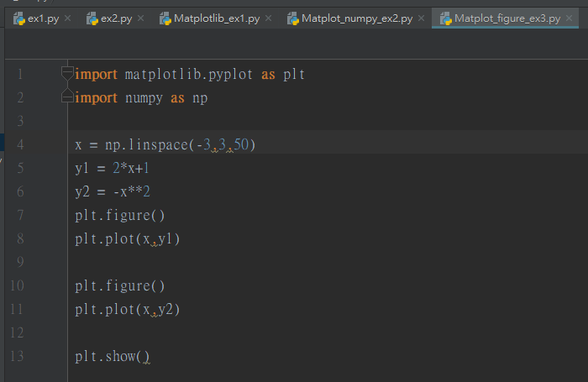Click the Python icon on Matplotlib_ex1.py tab
The image size is (588, 382).
click(165, 18)
